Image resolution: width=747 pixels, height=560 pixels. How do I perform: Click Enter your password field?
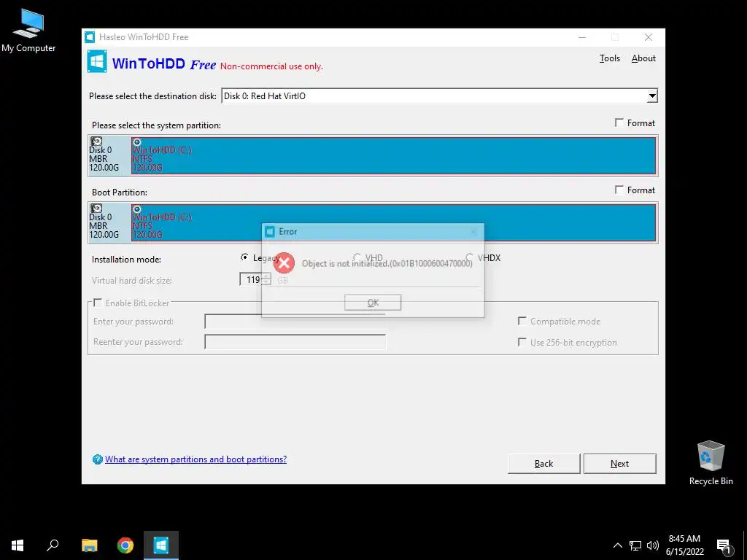click(x=295, y=321)
